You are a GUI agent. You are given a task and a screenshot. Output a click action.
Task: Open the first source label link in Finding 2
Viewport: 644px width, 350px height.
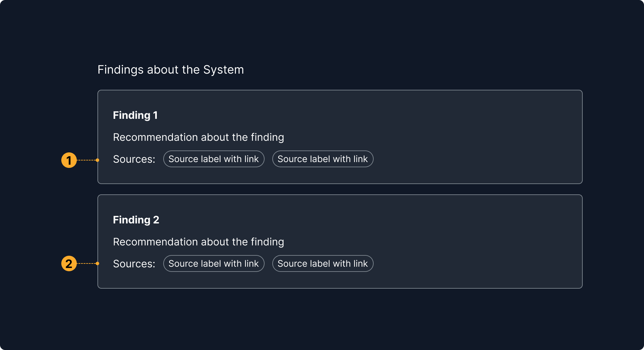coord(214,263)
